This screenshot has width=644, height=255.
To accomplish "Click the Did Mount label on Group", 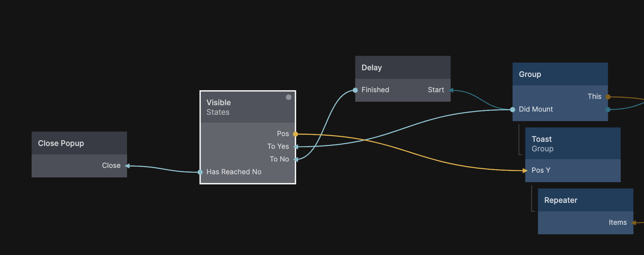I will (x=536, y=109).
